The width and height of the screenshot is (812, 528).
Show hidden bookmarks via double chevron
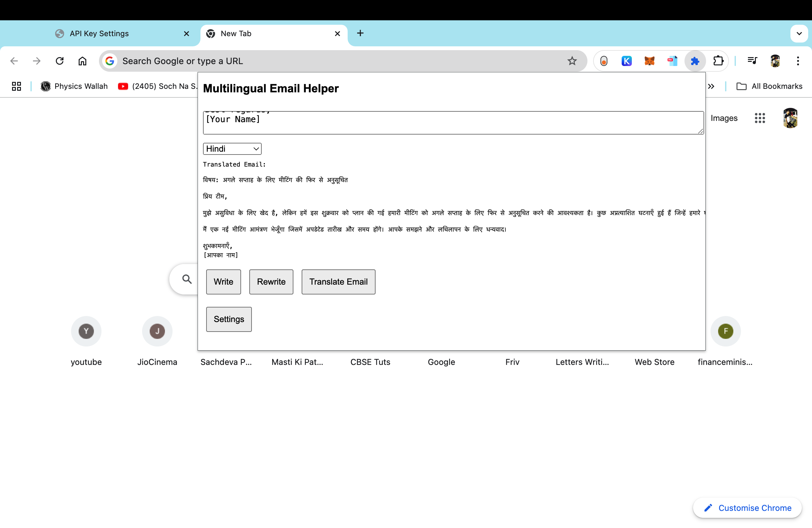coord(711,86)
